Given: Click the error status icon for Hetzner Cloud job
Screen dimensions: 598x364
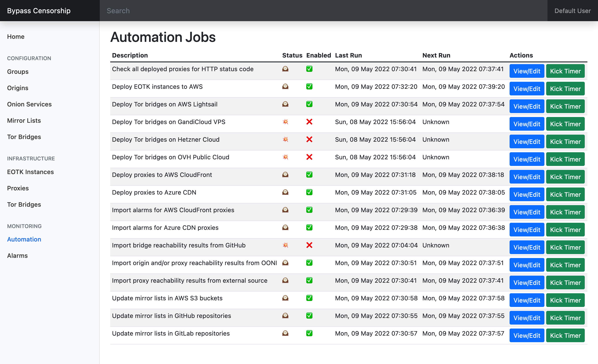Looking at the screenshot, I should click(x=285, y=139).
